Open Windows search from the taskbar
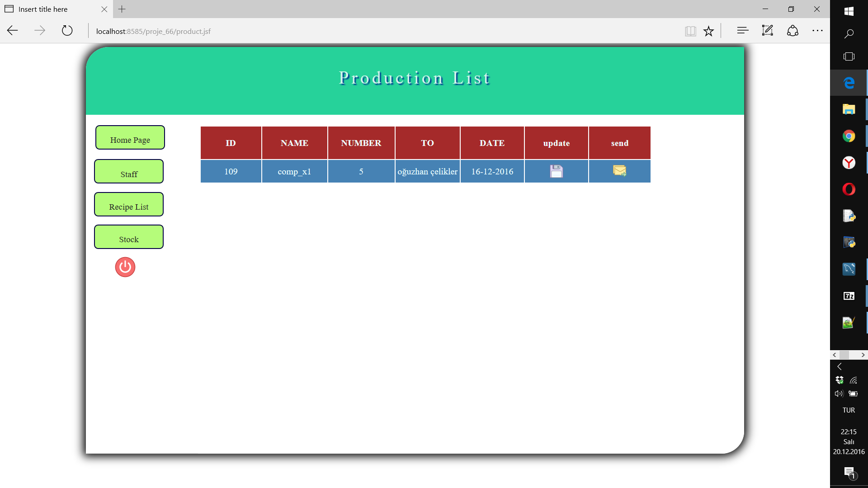The width and height of the screenshot is (868, 488). pyautogui.click(x=849, y=33)
